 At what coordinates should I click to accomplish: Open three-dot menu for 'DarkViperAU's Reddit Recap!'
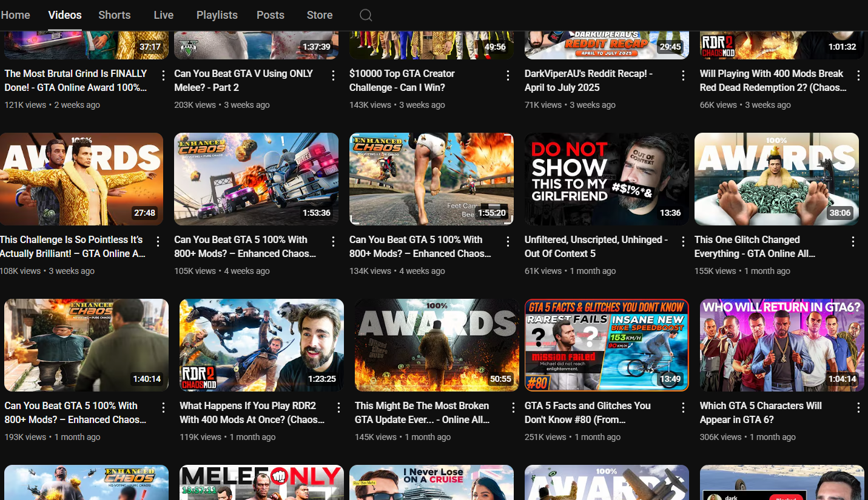coord(683,75)
